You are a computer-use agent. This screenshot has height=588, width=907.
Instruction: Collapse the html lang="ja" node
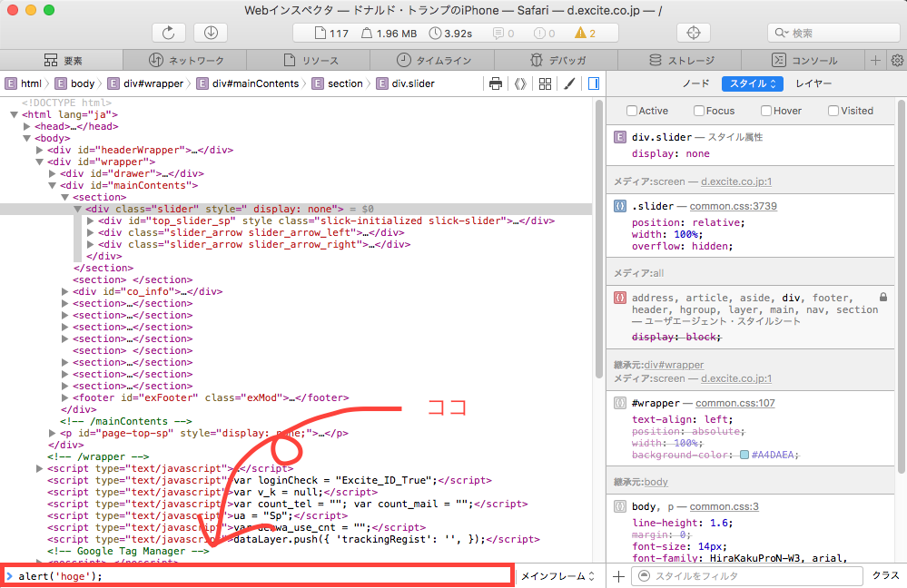click(14, 114)
